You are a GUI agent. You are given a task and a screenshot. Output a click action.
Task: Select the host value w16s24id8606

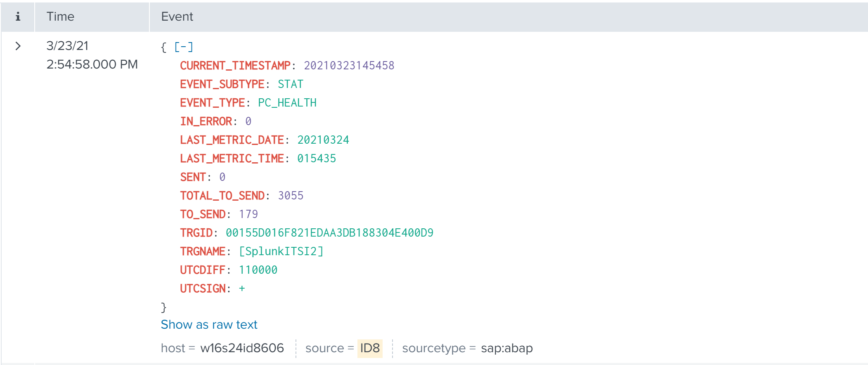[x=242, y=348]
